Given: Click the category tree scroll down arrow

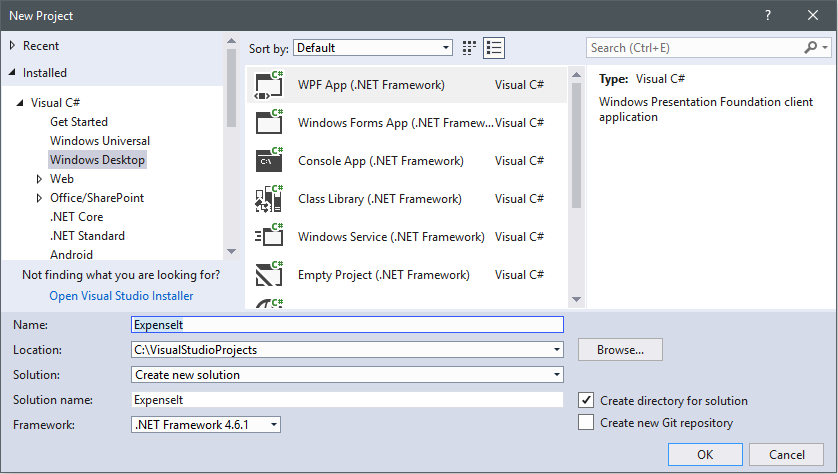Looking at the screenshot, I should click(x=231, y=251).
